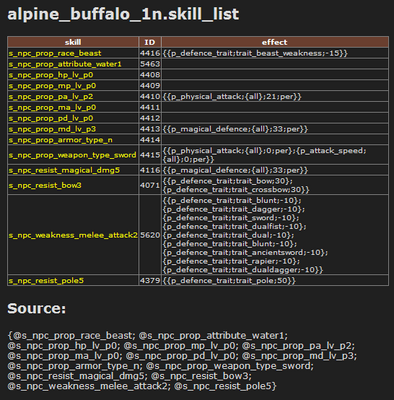Open the s_npc_prop_race_beast skill link

click(x=55, y=53)
